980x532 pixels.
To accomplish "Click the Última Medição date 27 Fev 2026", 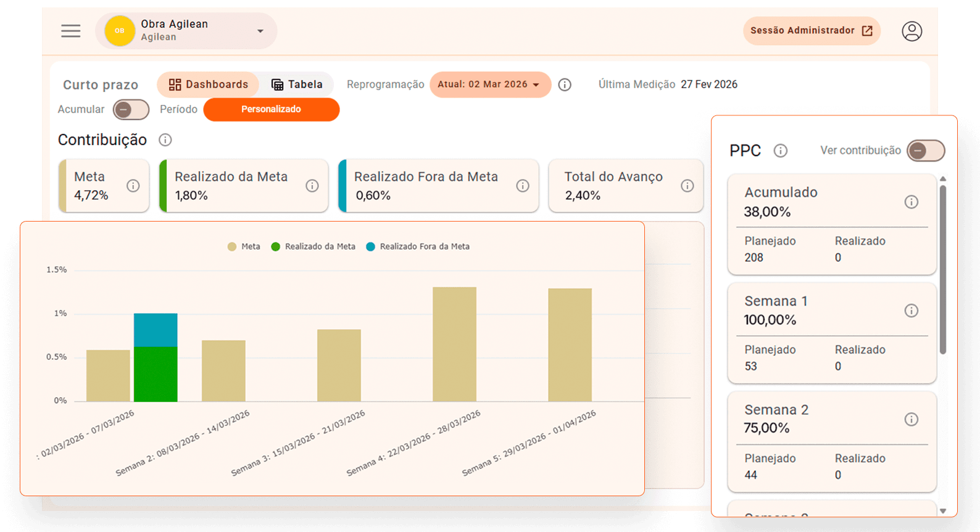I will tap(709, 85).
